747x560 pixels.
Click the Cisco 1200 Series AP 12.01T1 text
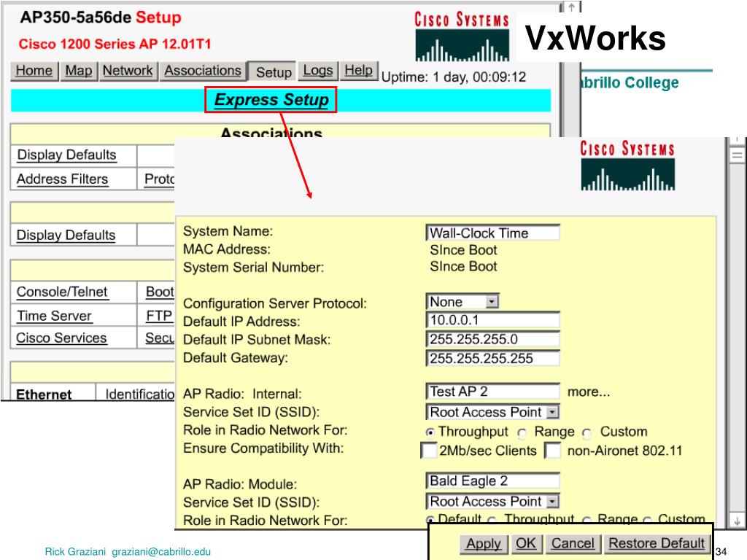point(115,44)
